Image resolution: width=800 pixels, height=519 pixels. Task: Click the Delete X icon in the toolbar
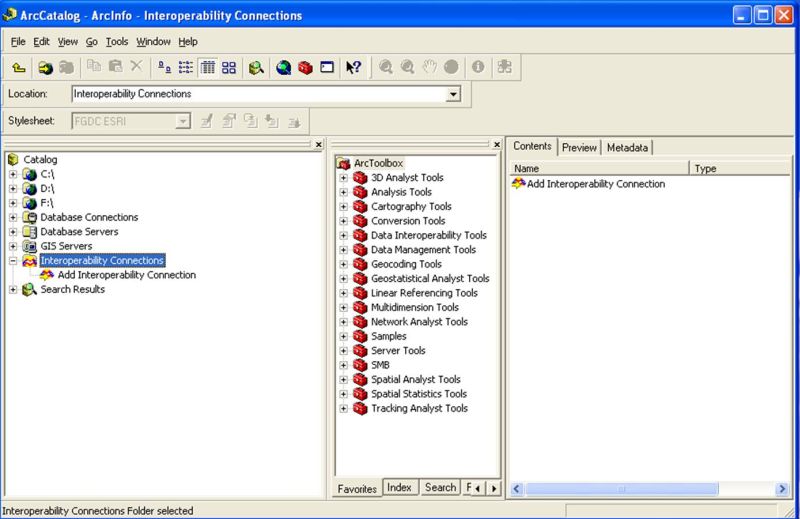point(136,67)
